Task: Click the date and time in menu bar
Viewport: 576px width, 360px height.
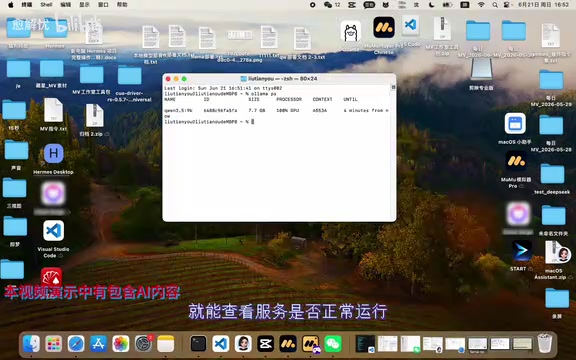Action: [x=543, y=5]
